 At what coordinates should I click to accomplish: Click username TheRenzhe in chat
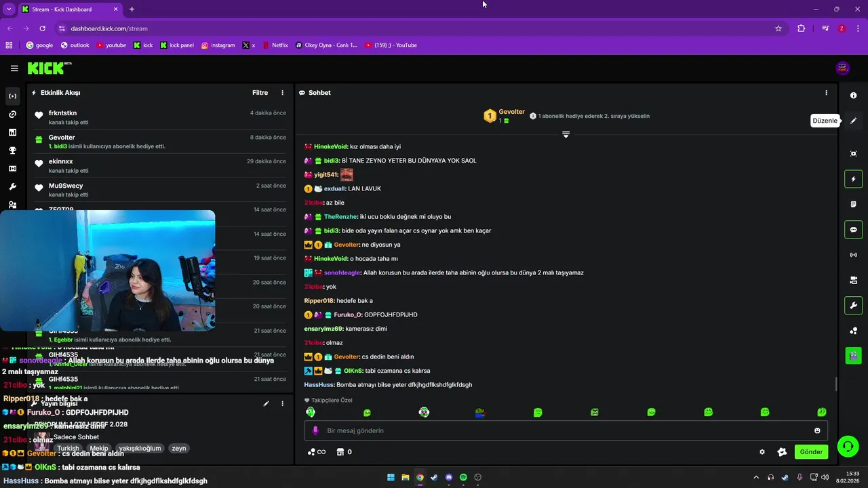click(x=340, y=217)
